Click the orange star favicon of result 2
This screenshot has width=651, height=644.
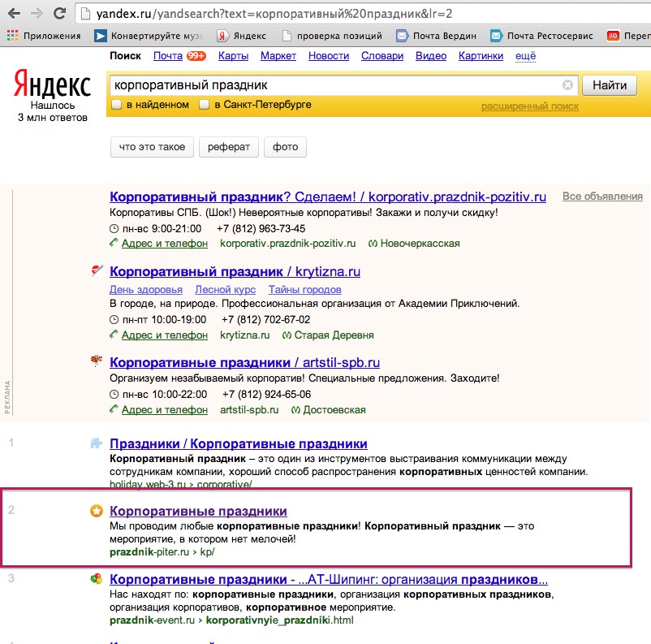pyautogui.click(x=97, y=511)
